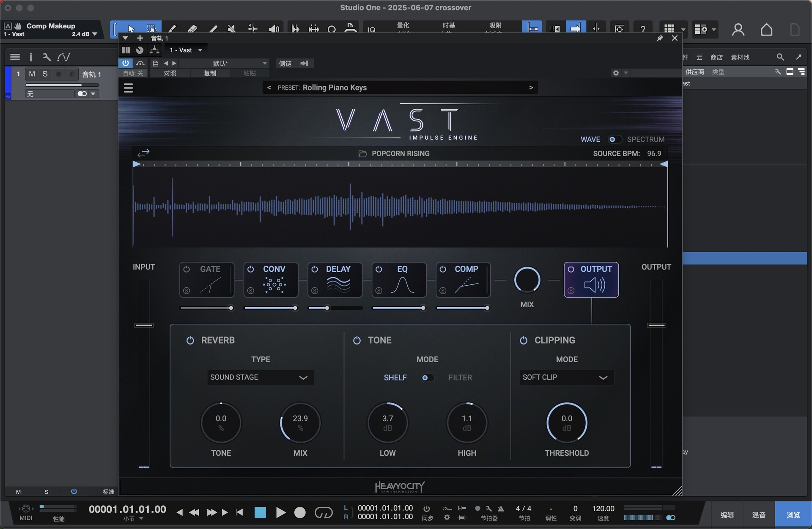This screenshot has height=529, width=812.
Task: Click the 侧链 sidechain button
Action: tap(285, 63)
